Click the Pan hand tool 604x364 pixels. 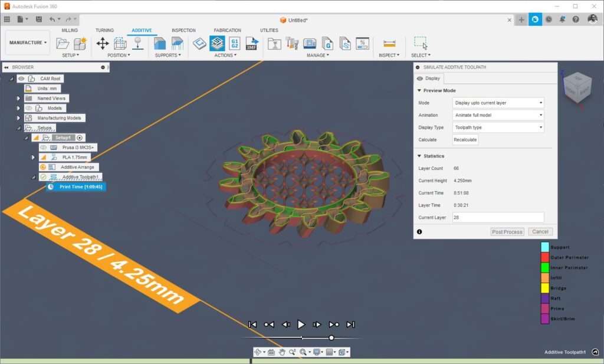click(x=282, y=352)
